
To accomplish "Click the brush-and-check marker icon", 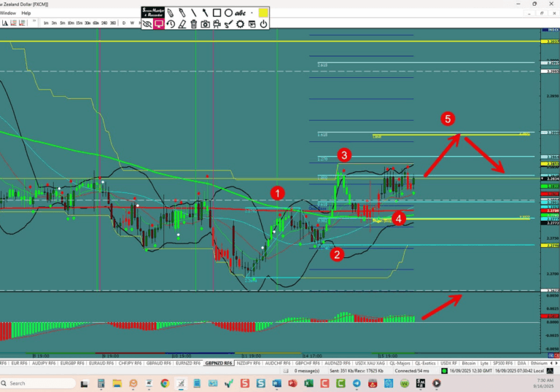I will click(x=228, y=24).
